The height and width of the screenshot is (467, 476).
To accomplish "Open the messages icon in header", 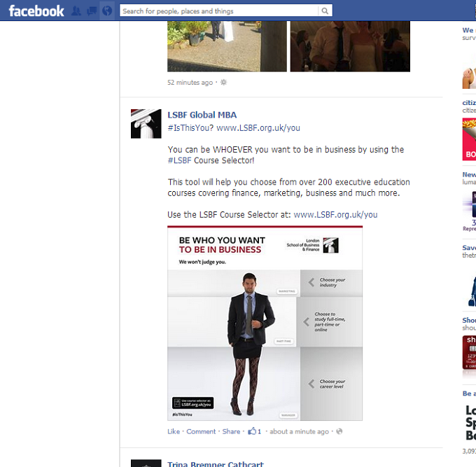I will 92,11.
